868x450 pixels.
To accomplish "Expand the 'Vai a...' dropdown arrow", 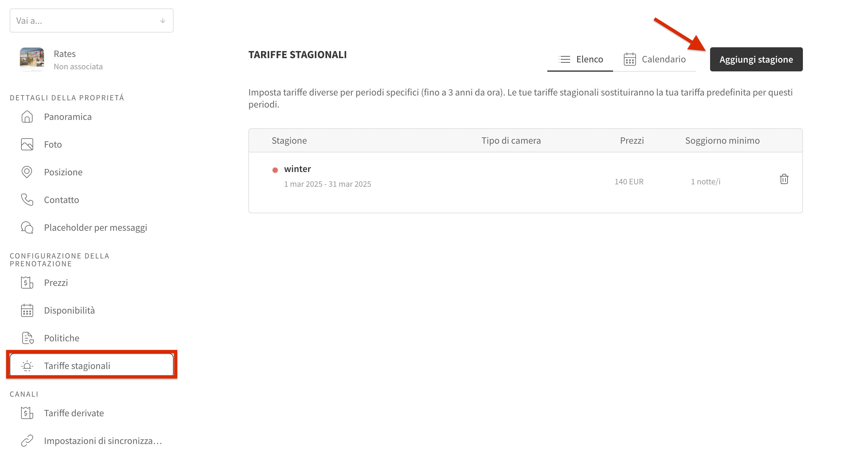I will (x=163, y=20).
